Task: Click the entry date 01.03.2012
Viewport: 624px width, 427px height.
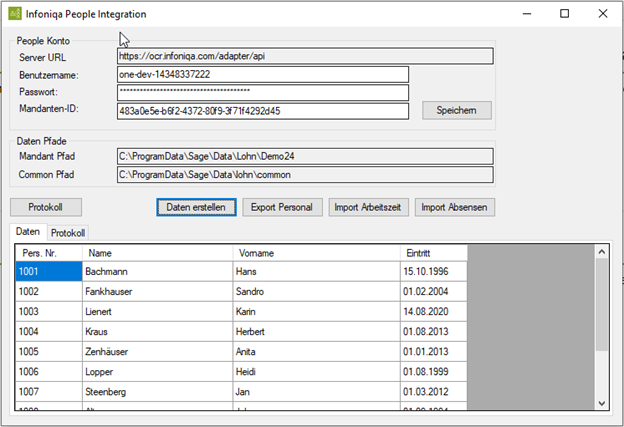Action: coord(426,392)
